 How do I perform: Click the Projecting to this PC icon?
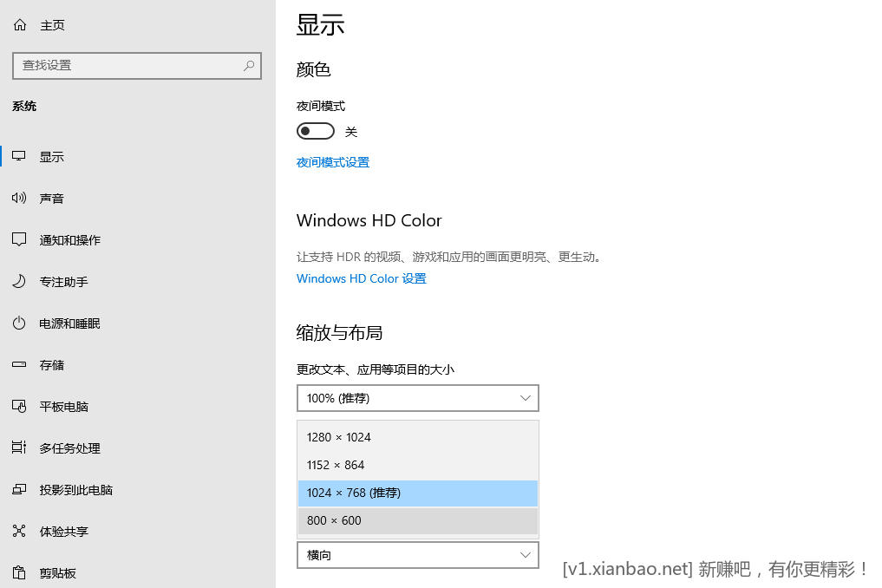19,489
